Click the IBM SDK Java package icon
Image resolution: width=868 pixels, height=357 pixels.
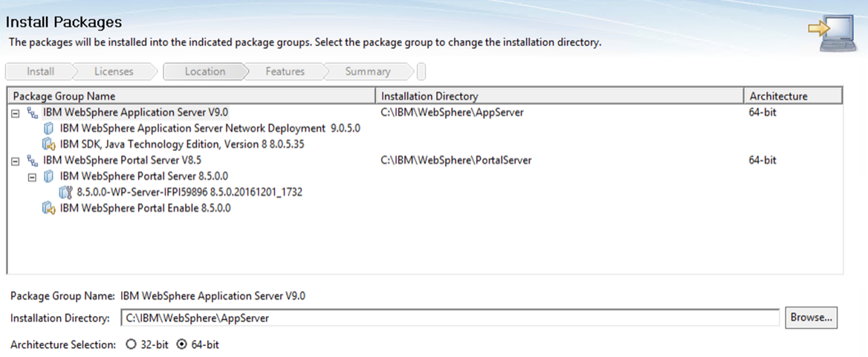coord(49,144)
